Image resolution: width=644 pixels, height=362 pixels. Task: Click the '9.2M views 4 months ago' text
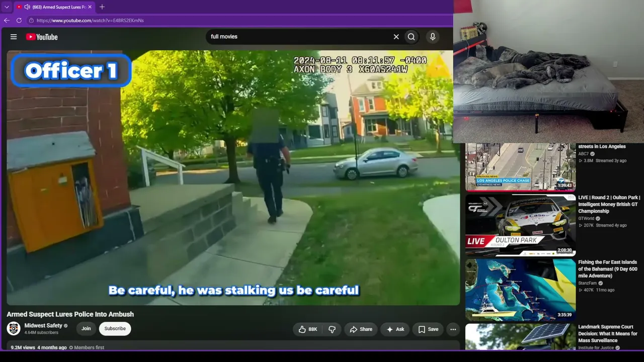point(39,347)
